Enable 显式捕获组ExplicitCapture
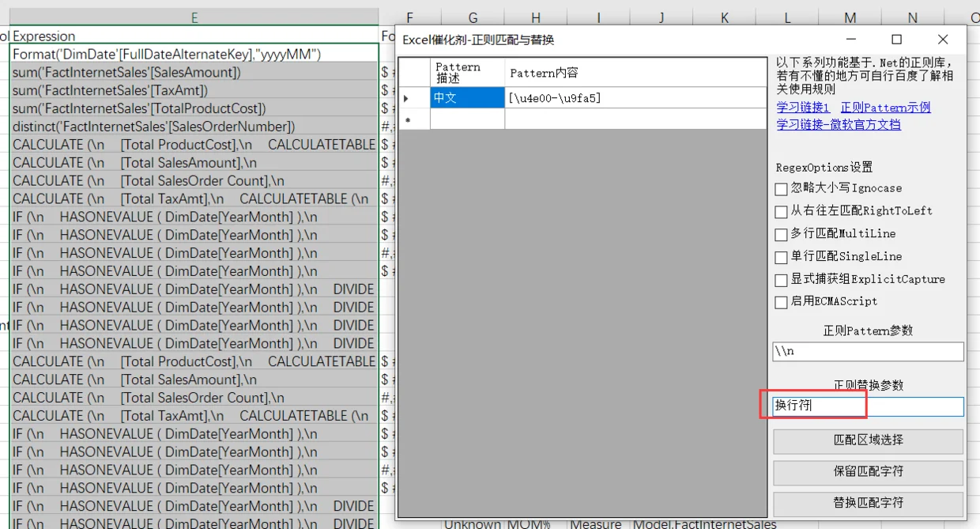 (781, 280)
